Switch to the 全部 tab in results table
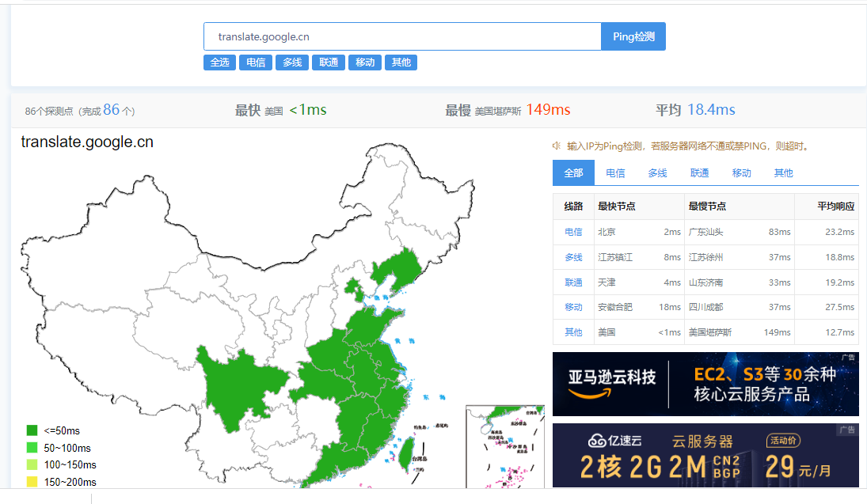The width and height of the screenshot is (867, 504). pyautogui.click(x=573, y=173)
